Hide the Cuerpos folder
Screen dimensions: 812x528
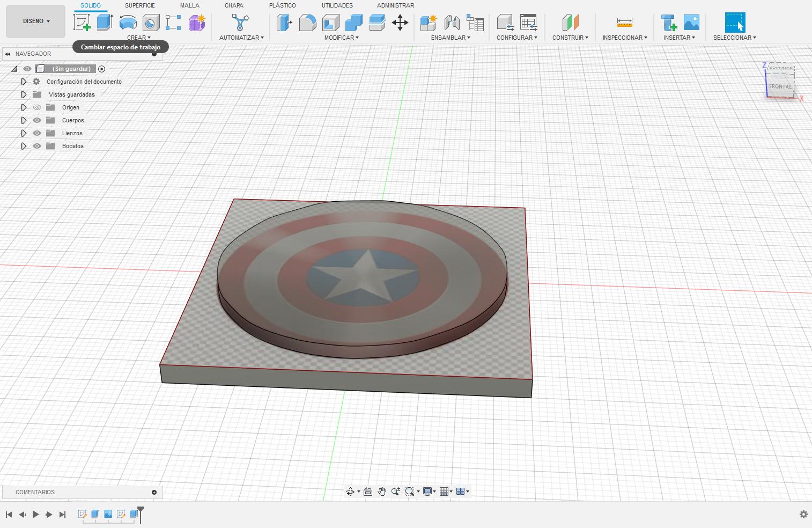pyautogui.click(x=37, y=120)
